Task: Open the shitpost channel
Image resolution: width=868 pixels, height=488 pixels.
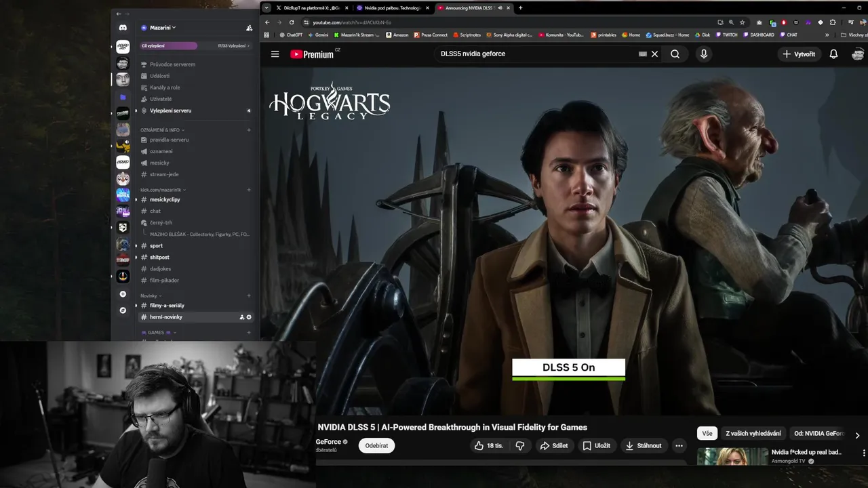Action: click(159, 258)
